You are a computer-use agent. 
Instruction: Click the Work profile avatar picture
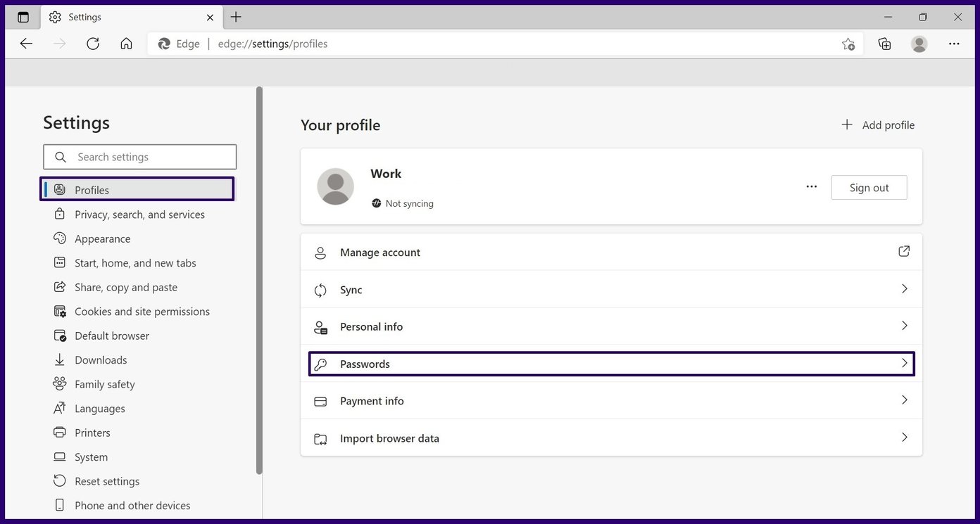click(335, 186)
